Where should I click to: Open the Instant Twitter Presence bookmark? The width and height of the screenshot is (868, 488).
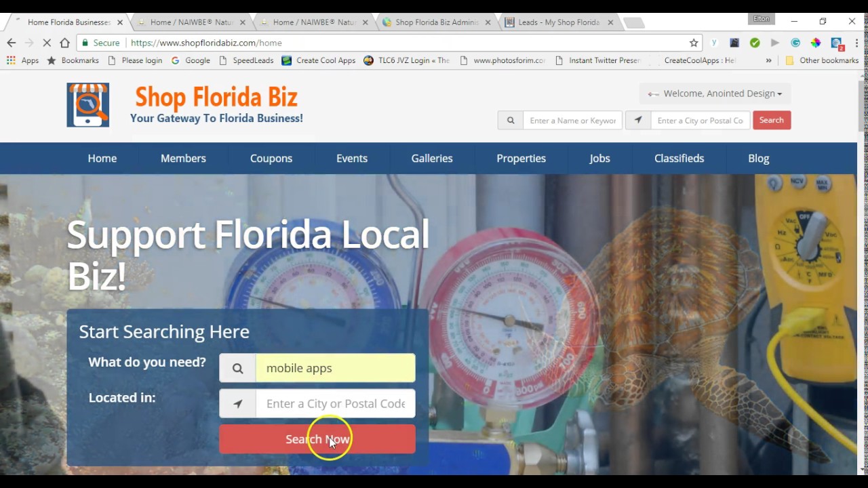click(598, 60)
